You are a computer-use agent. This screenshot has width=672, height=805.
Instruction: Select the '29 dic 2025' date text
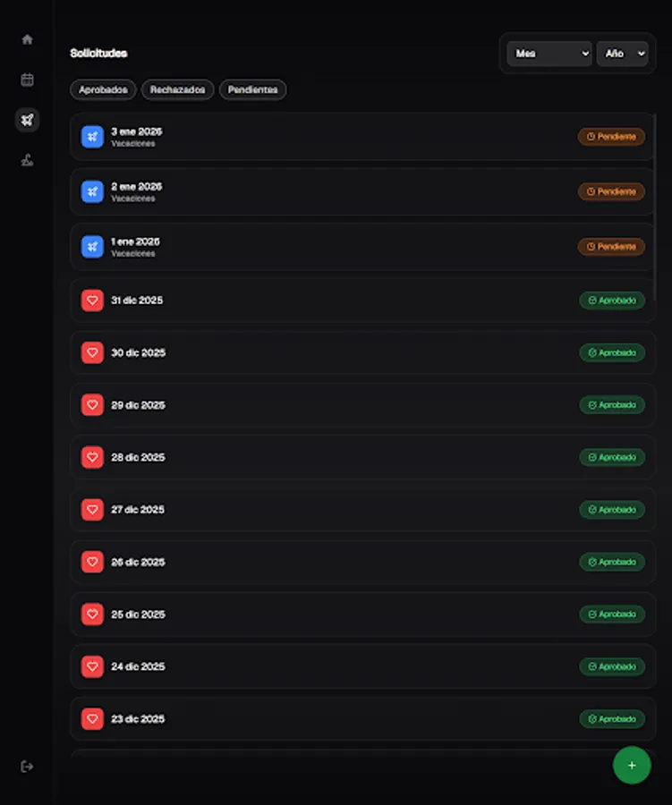[138, 405]
